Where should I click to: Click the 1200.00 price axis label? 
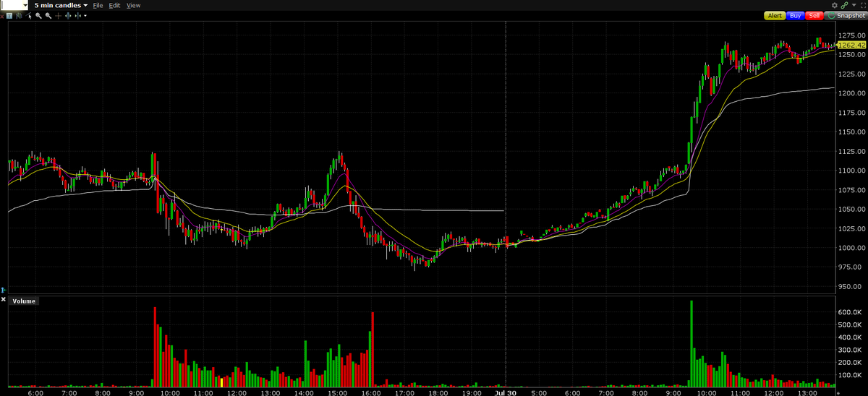(851, 93)
